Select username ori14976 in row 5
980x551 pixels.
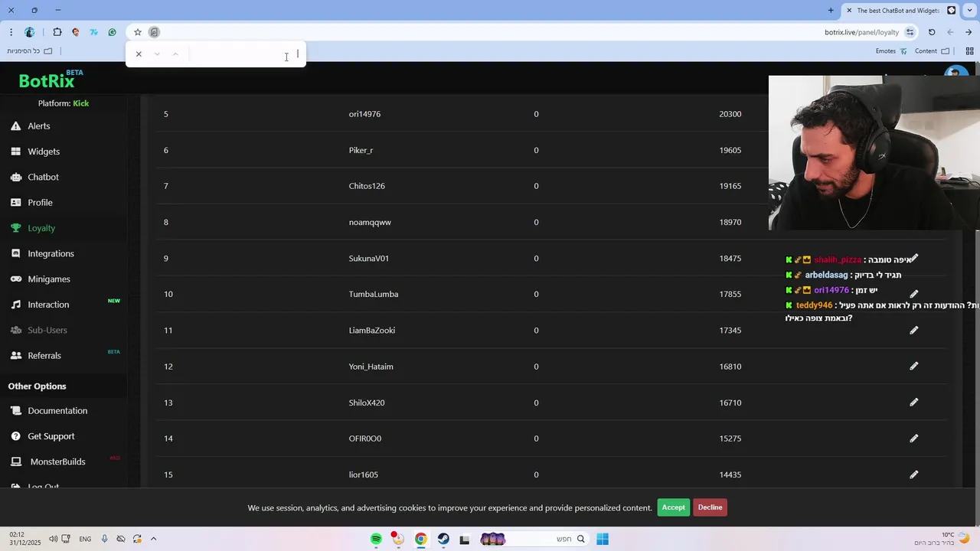(364, 114)
